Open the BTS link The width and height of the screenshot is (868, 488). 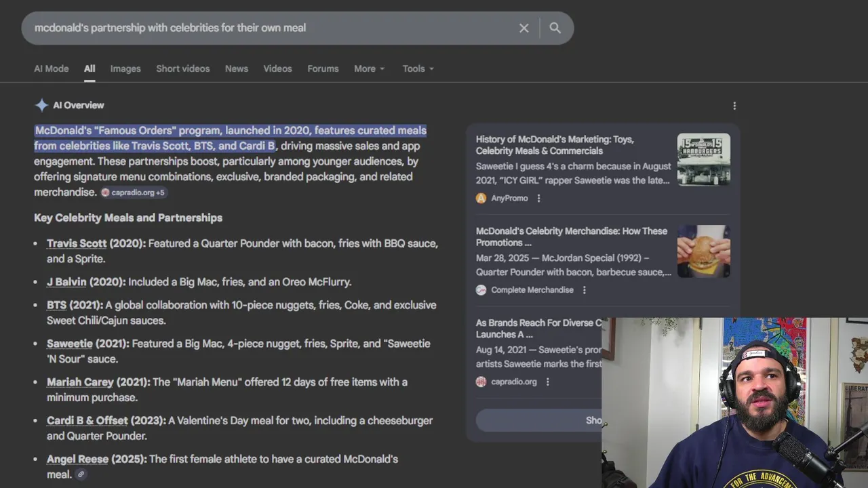pyautogui.click(x=56, y=305)
